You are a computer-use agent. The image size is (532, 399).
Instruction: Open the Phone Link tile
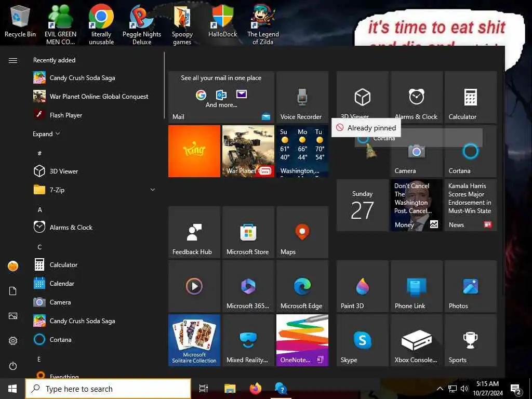[416, 286]
